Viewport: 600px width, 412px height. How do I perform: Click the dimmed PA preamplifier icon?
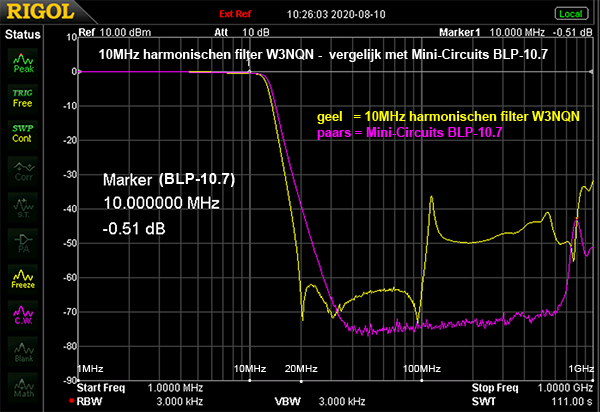23,243
